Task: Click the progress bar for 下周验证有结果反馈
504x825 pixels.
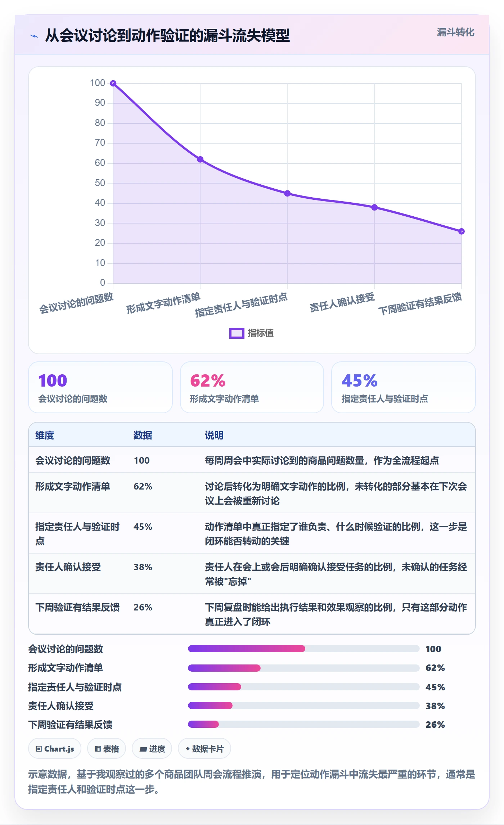Action: pos(303,724)
